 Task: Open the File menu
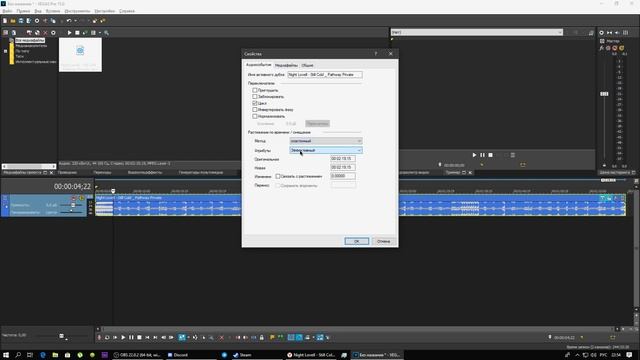click(x=7, y=11)
